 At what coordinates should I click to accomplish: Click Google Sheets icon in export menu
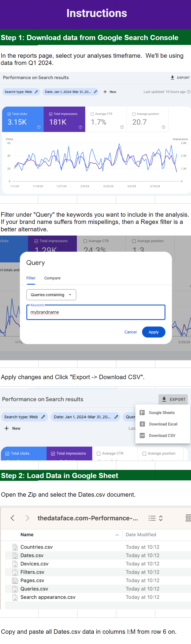point(142,412)
